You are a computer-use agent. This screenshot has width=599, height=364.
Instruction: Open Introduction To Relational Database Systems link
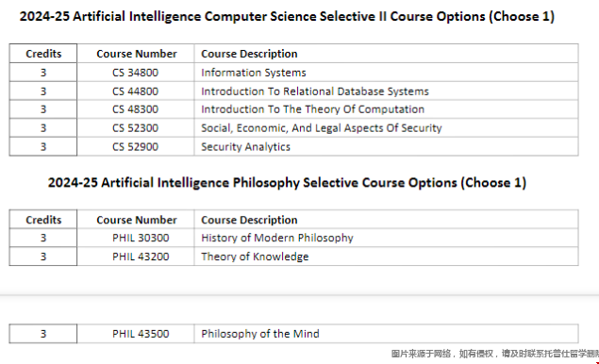(x=315, y=91)
